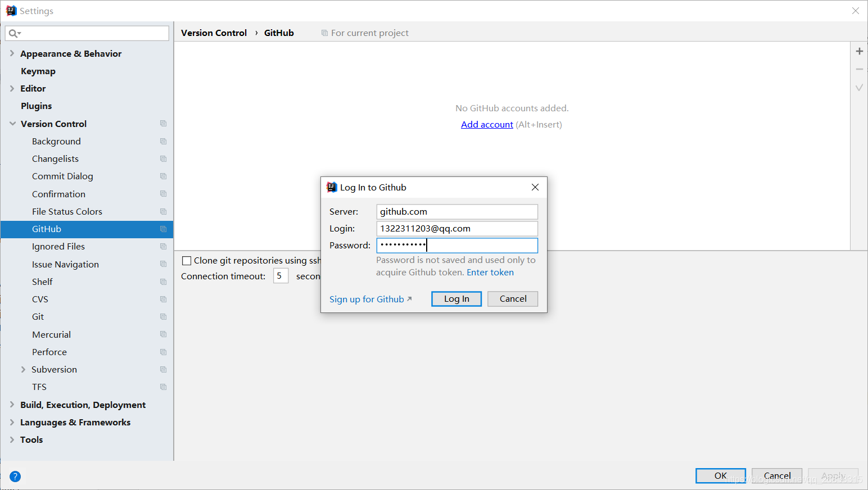Click the add account plus icon
Screen dimensions: 868x490
(859, 51)
